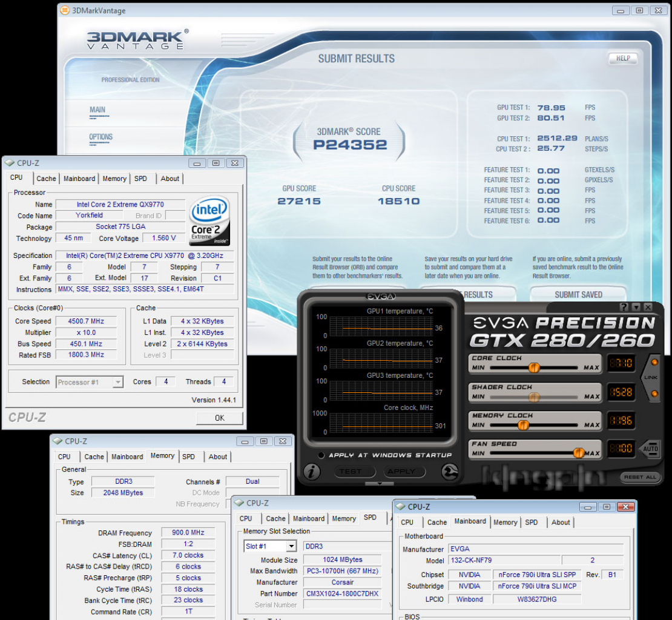Maximize the 3DMarkVantage window

[639, 10]
